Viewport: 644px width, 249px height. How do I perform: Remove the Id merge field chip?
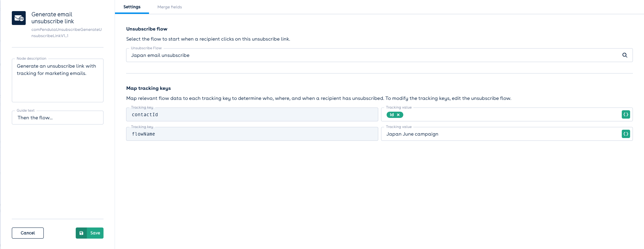click(x=398, y=115)
